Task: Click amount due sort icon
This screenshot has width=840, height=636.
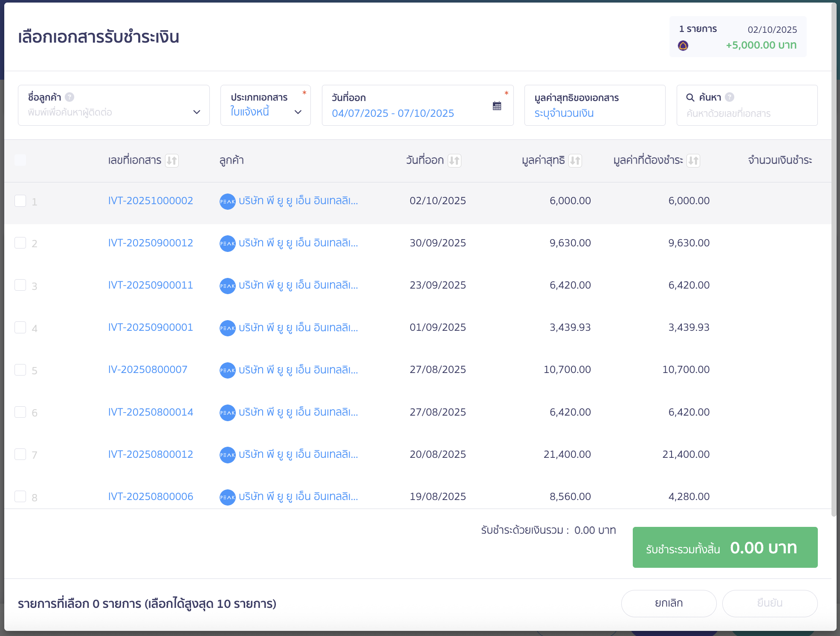Action: [x=693, y=161]
